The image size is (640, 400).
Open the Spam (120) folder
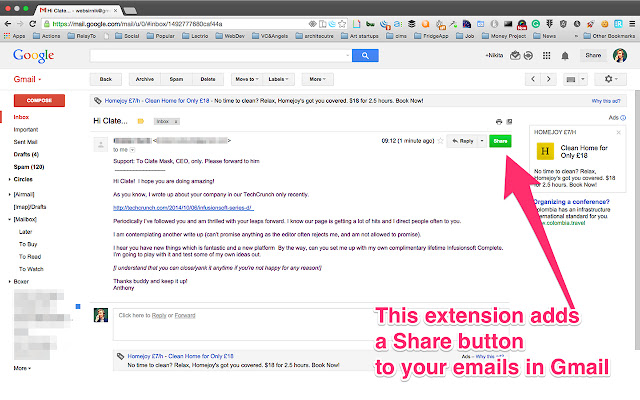29,167
